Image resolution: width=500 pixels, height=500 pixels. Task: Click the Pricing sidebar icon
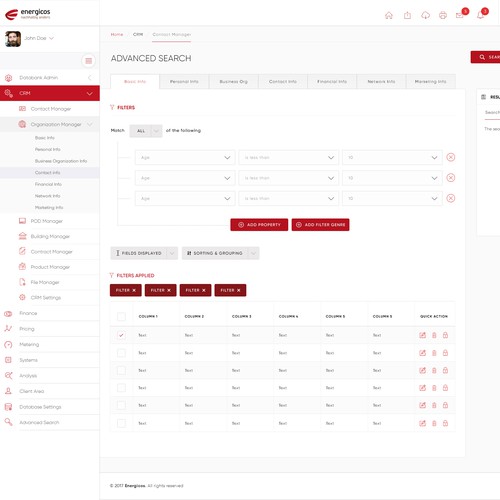[x=8, y=329]
